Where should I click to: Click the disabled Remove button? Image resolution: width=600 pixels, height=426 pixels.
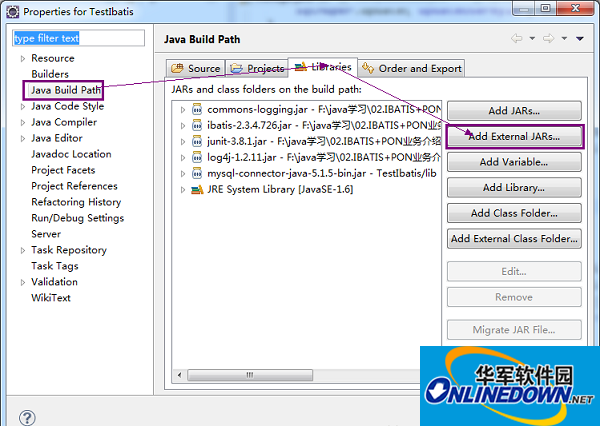pos(514,297)
